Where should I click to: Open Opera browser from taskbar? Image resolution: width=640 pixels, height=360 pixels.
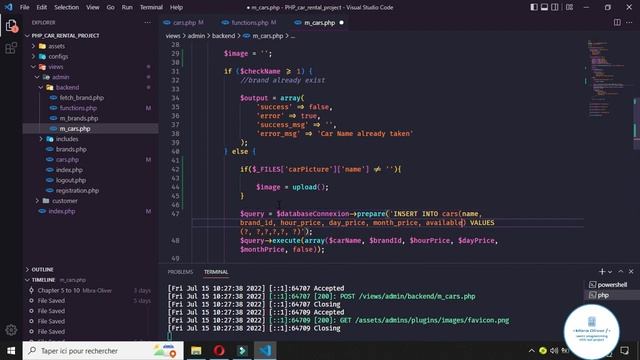pos(219,351)
